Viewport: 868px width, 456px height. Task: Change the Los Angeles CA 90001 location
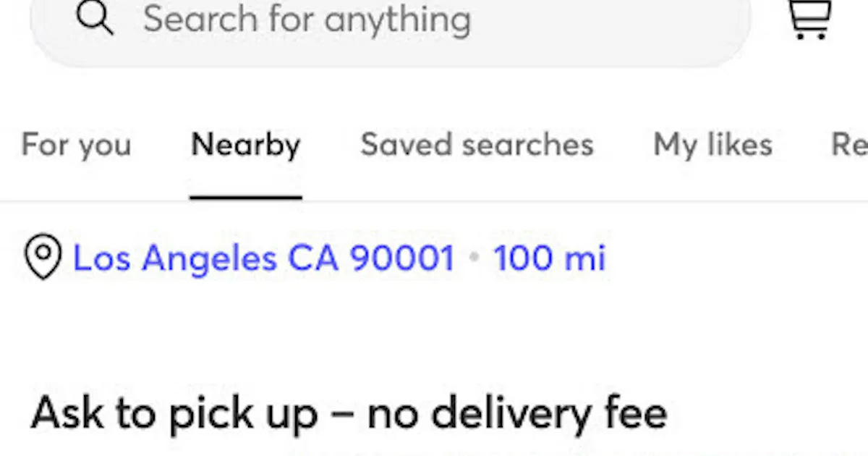coord(264,258)
